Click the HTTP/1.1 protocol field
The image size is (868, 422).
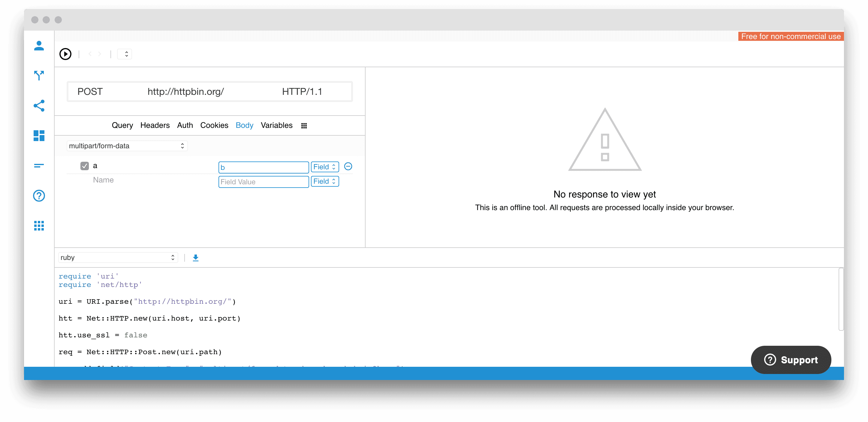[x=302, y=92]
